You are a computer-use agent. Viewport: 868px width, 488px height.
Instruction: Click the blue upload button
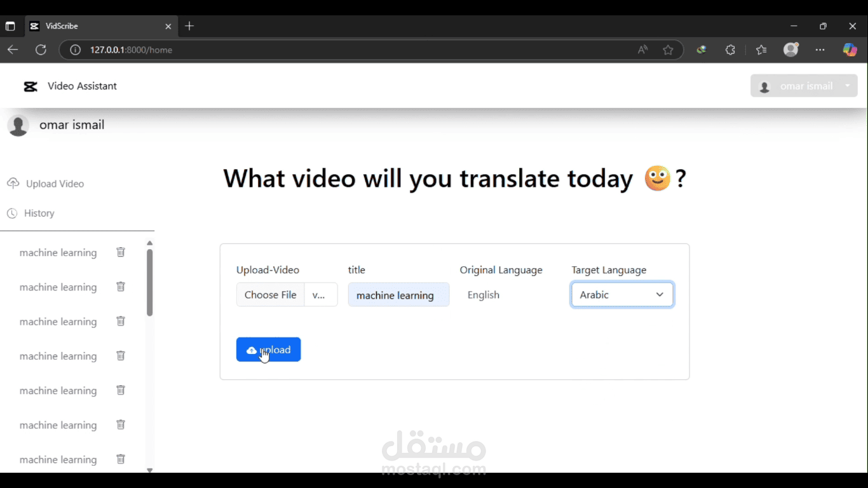(x=268, y=349)
